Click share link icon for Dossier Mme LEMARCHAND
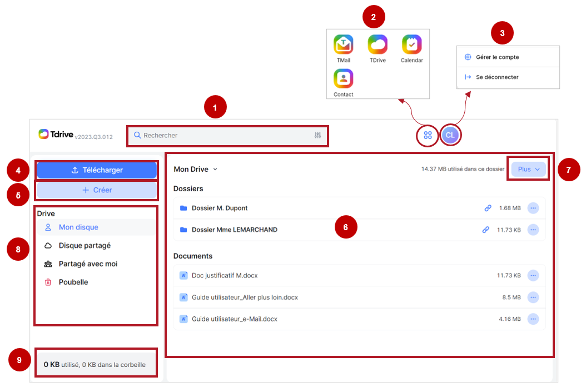 pos(485,230)
